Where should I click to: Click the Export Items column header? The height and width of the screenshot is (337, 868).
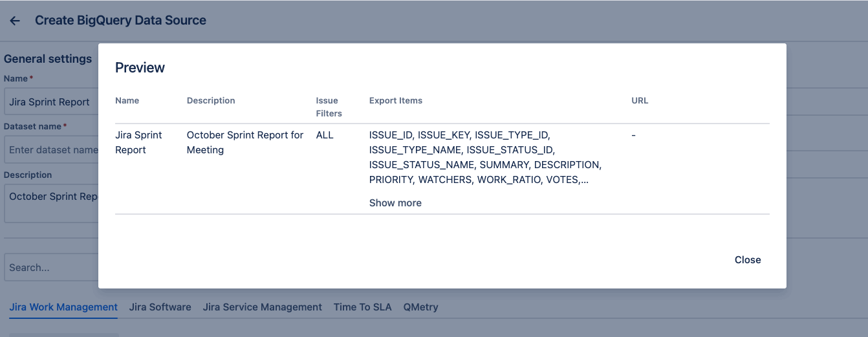[x=395, y=101]
